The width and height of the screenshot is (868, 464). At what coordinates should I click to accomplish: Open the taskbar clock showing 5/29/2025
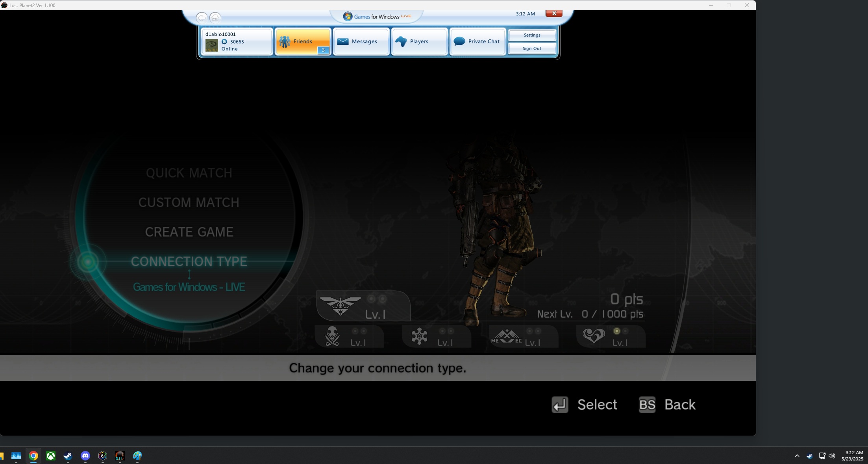(852, 456)
